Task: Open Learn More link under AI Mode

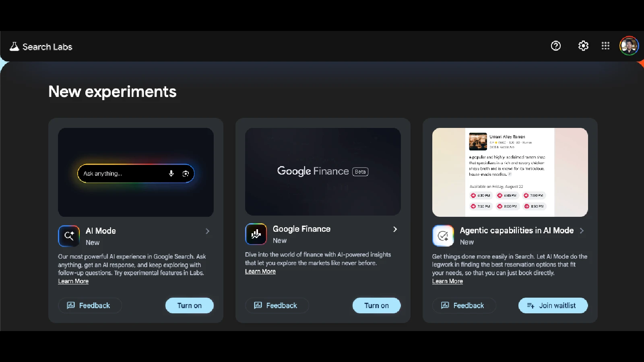Action: pyautogui.click(x=73, y=281)
